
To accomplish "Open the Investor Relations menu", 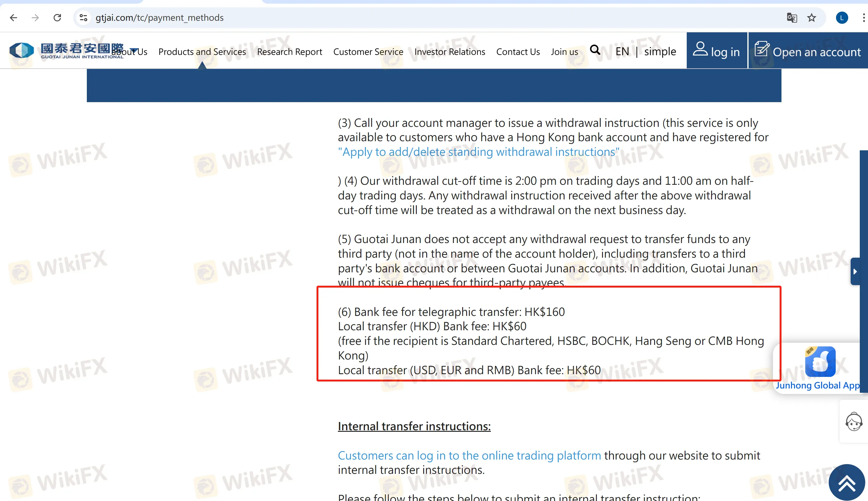I will pyautogui.click(x=449, y=52).
